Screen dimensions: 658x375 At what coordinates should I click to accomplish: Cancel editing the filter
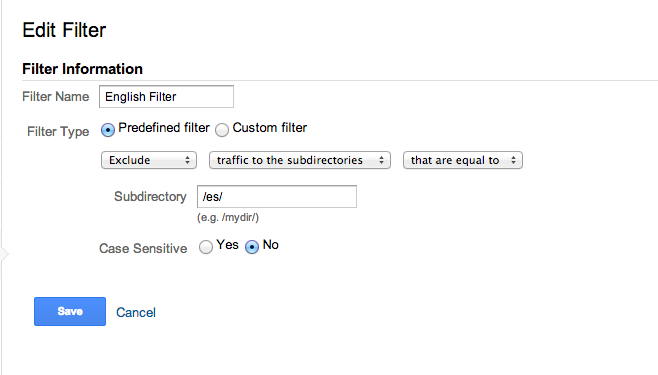(136, 312)
